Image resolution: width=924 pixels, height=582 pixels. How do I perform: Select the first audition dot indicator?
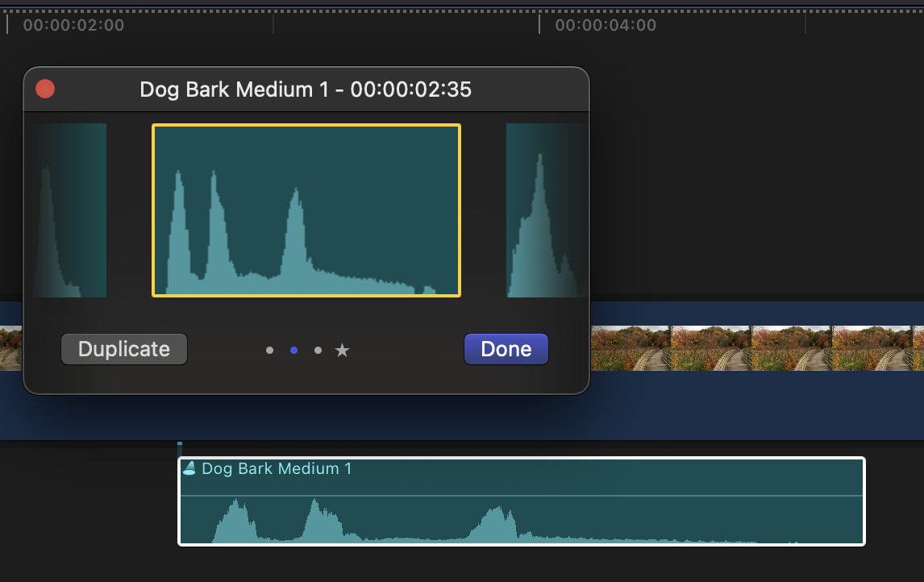[x=269, y=350]
